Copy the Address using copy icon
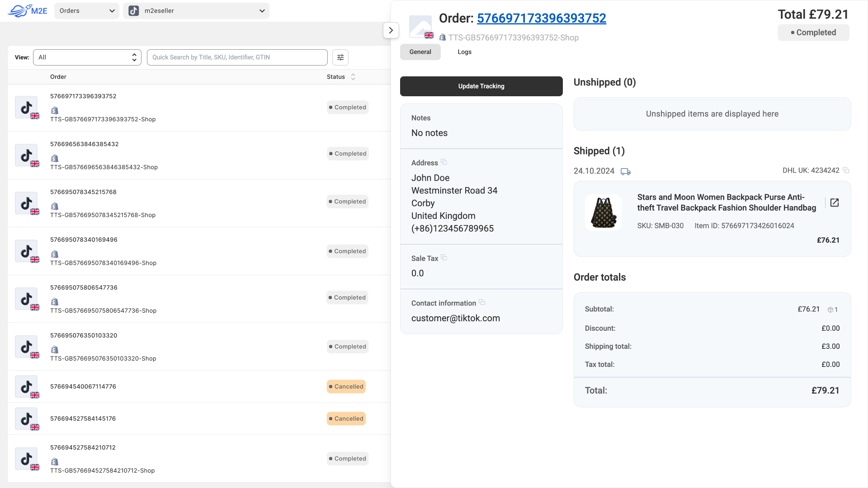This screenshot has height=488, width=868. [444, 162]
